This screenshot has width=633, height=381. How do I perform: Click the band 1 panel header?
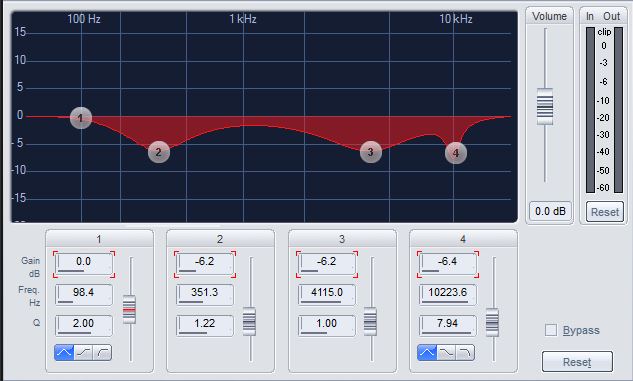(x=99, y=239)
